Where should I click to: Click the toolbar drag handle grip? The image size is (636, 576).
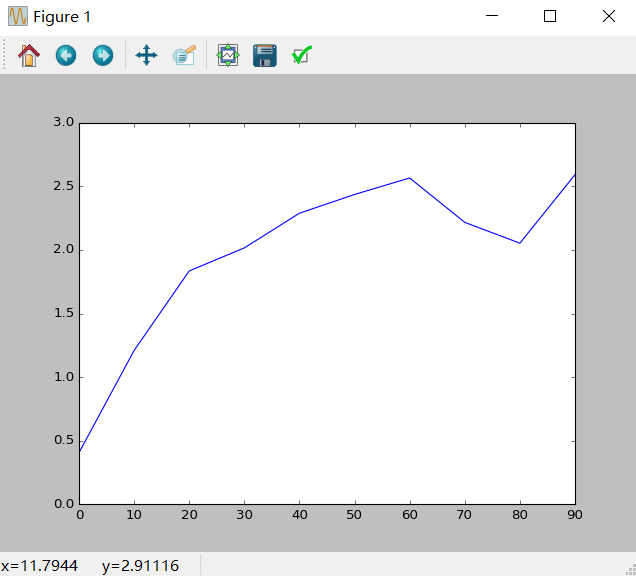[4, 54]
